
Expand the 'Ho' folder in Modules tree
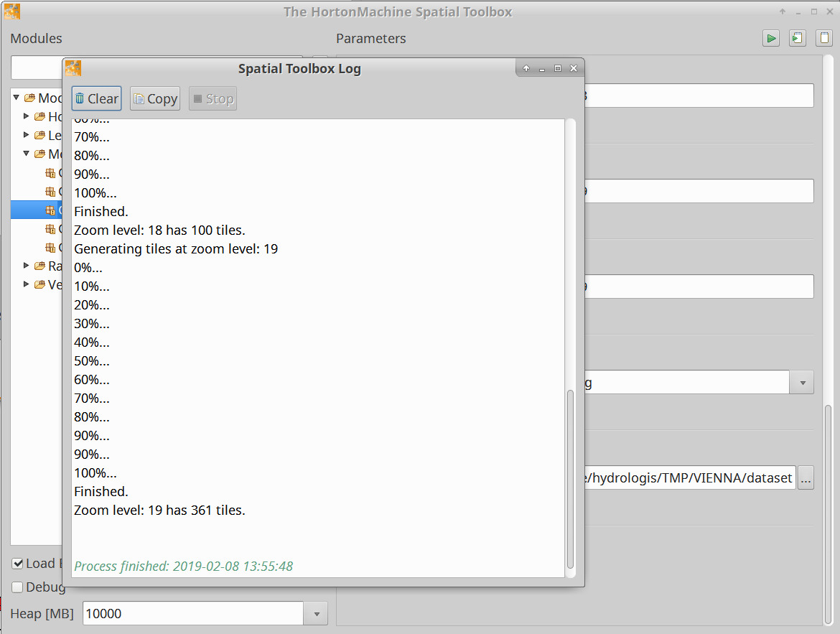point(27,116)
